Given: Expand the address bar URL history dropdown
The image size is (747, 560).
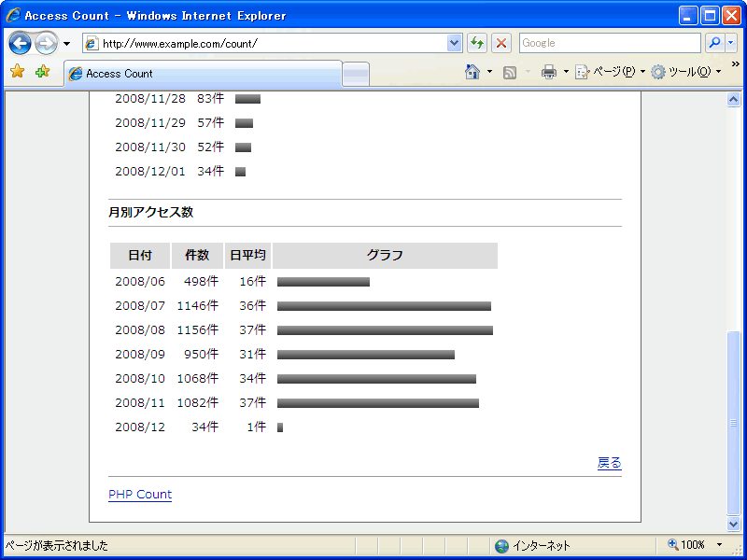Looking at the screenshot, I should 455,43.
